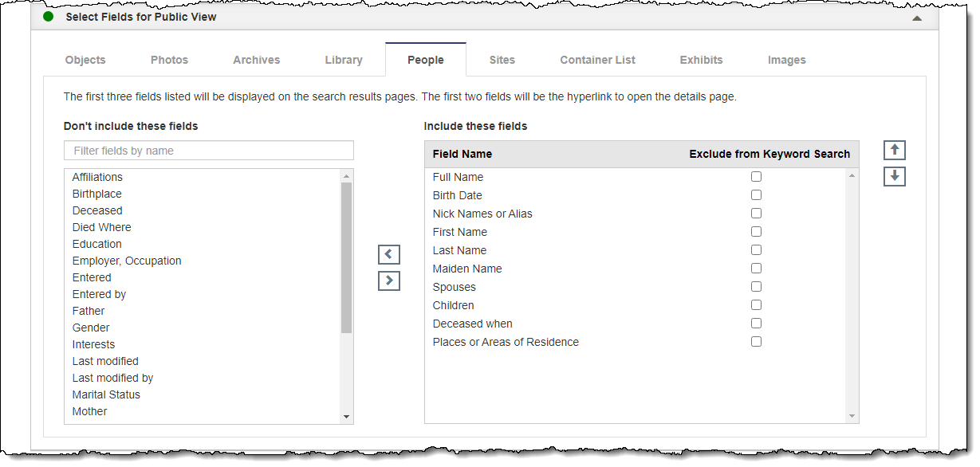Select Employer, Occupation field in left list
This screenshot has width=980, height=467.
pyautogui.click(x=127, y=261)
